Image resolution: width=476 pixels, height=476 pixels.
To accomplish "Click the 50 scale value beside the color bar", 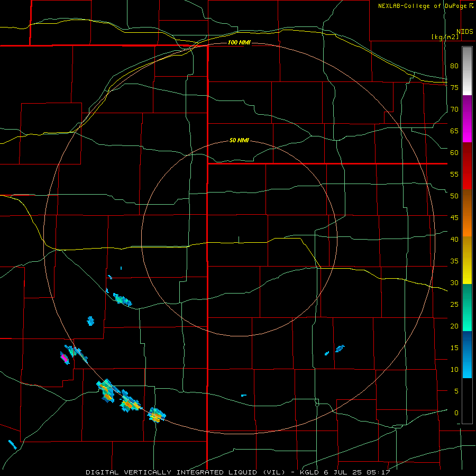I will pos(454,196).
